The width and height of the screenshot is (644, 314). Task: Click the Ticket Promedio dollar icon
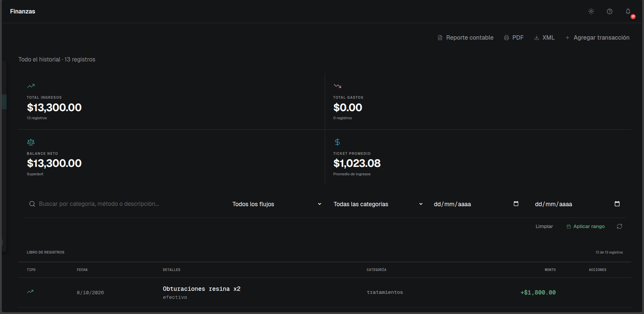point(337,142)
